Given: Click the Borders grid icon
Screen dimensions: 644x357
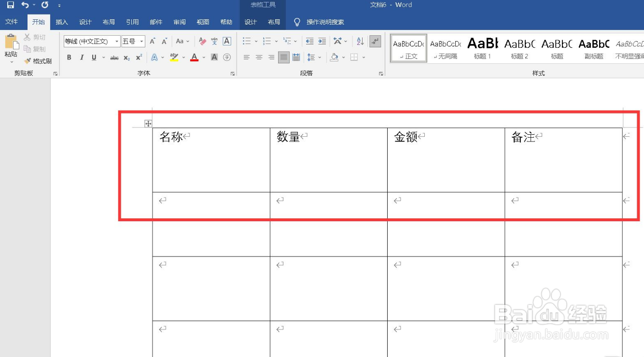Looking at the screenshot, I should (x=354, y=57).
